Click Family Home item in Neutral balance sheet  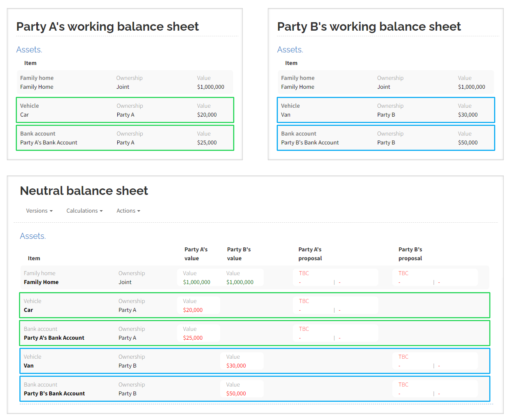(41, 282)
